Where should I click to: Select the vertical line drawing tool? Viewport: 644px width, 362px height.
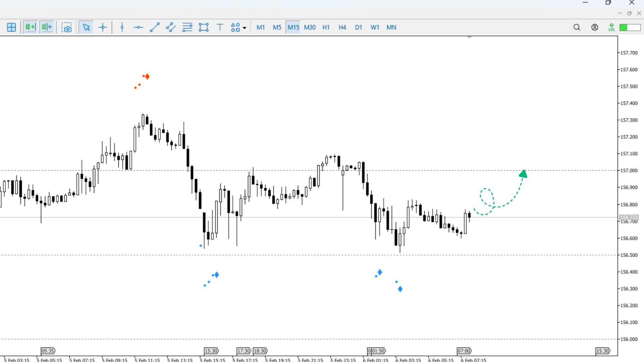[122, 27]
